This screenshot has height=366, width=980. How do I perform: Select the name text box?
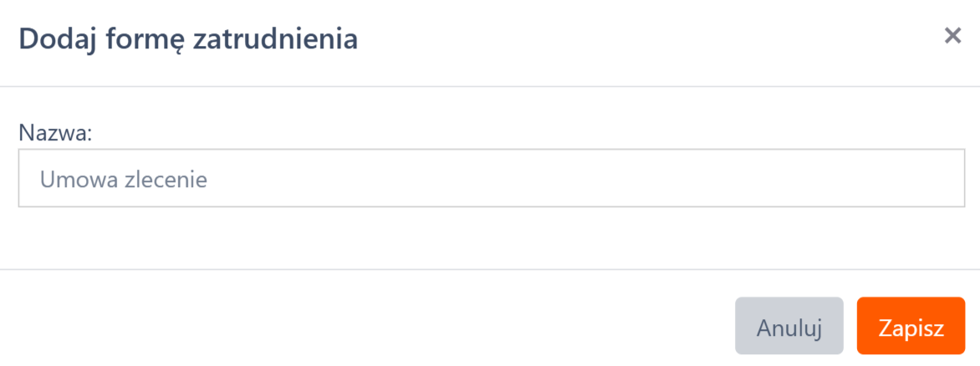click(492, 178)
